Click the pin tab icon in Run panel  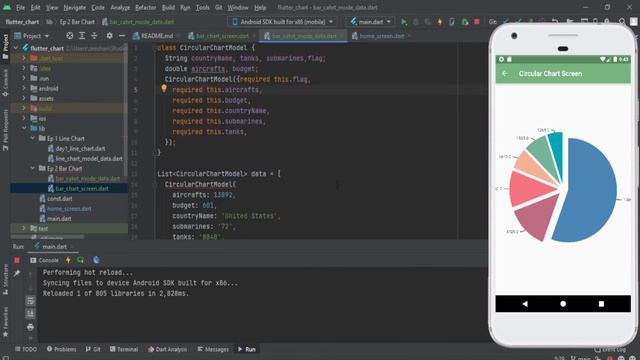click(17, 273)
